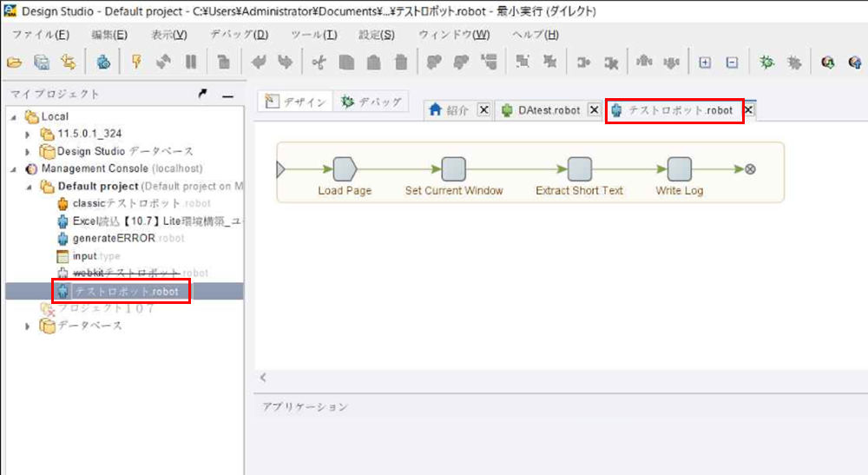Collapse the Management Console node

[14, 168]
